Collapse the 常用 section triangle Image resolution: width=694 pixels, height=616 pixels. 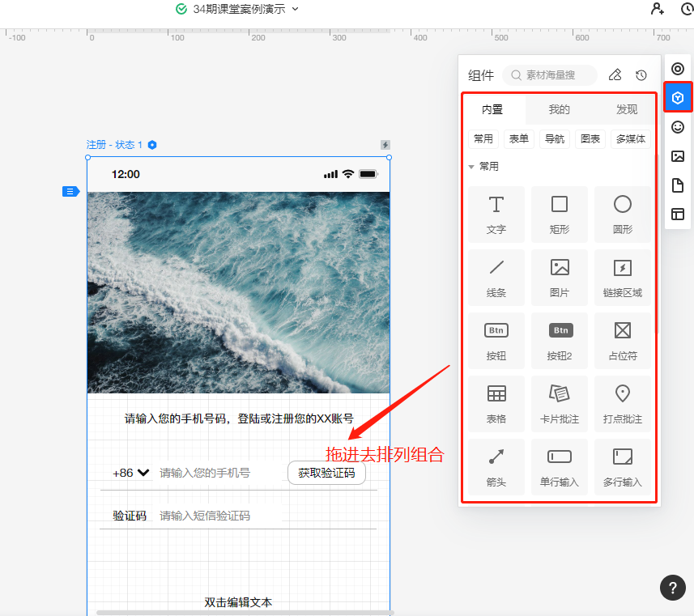pos(471,167)
